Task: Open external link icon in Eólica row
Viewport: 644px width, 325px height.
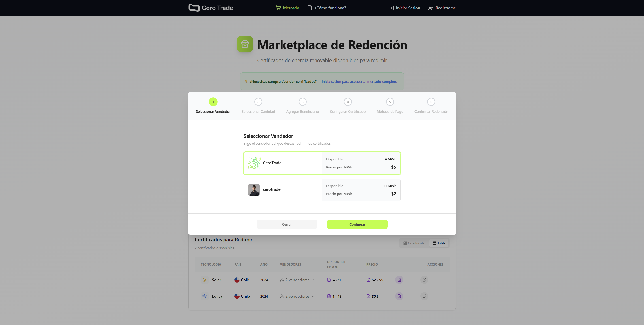Action: pos(424,296)
